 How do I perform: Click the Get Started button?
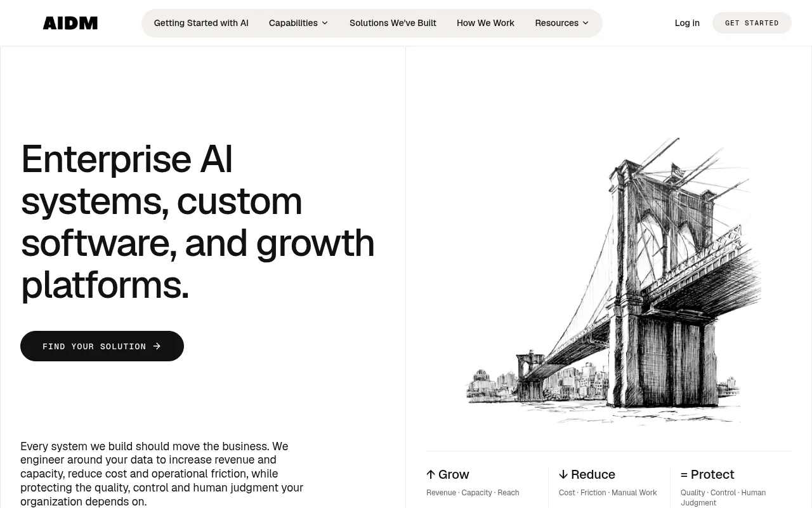(752, 23)
